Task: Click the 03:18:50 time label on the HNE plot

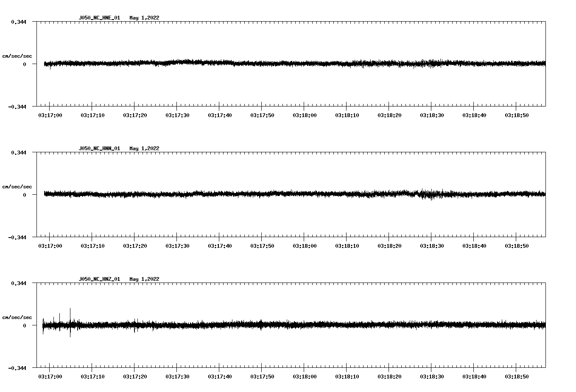Action: click(x=517, y=115)
